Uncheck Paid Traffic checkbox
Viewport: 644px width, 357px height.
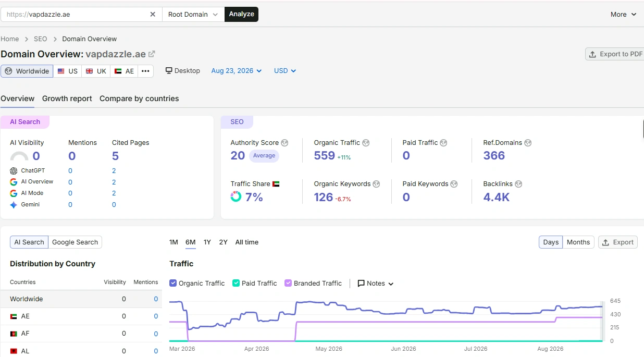coord(236,283)
